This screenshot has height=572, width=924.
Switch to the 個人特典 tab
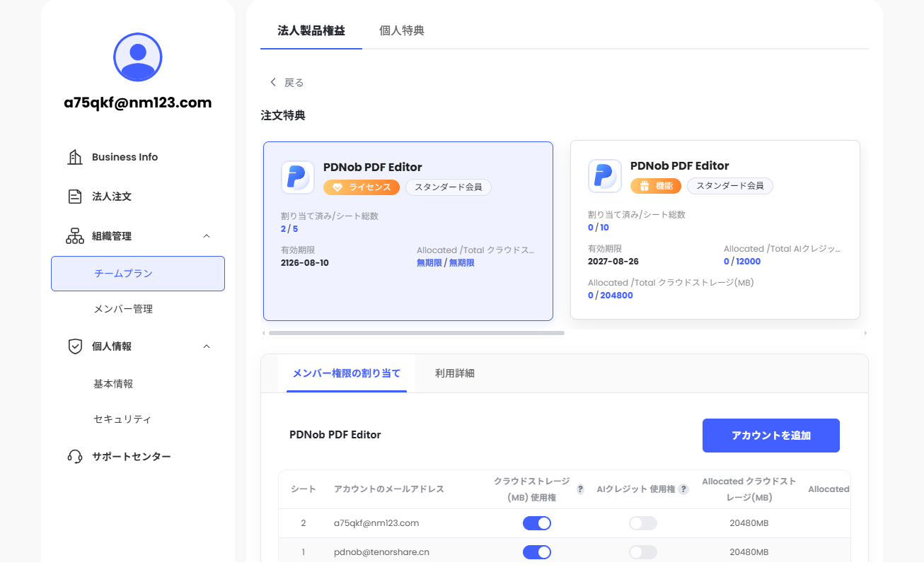click(x=402, y=30)
